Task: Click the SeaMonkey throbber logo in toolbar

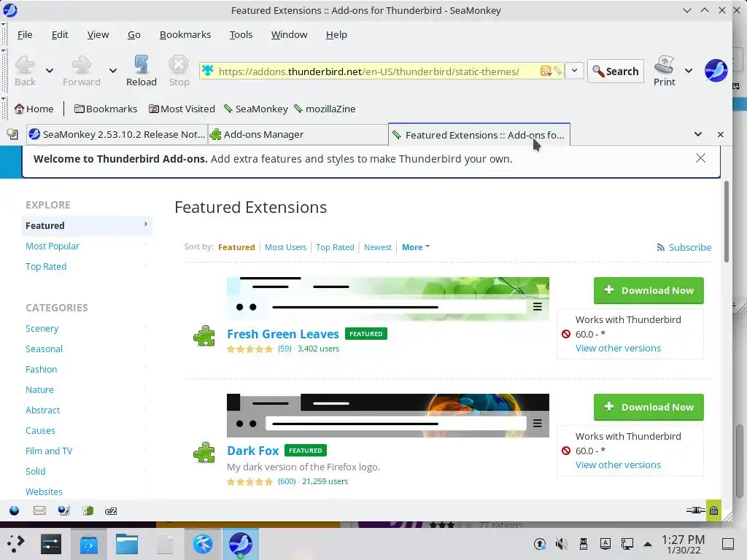Action: click(x=716, y=71)
